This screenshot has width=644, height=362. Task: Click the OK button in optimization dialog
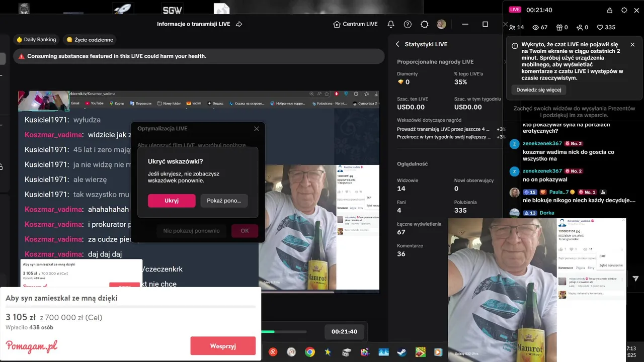click(245, 231)
